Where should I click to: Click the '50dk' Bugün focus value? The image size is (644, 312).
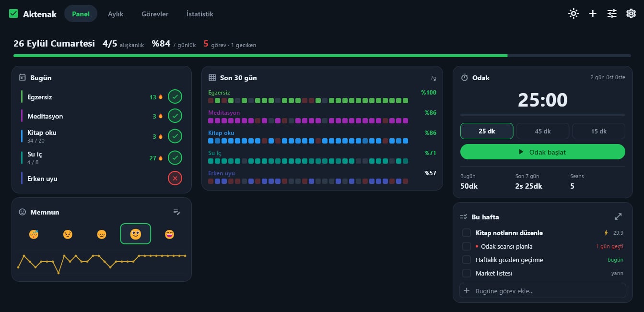[469, 186]
